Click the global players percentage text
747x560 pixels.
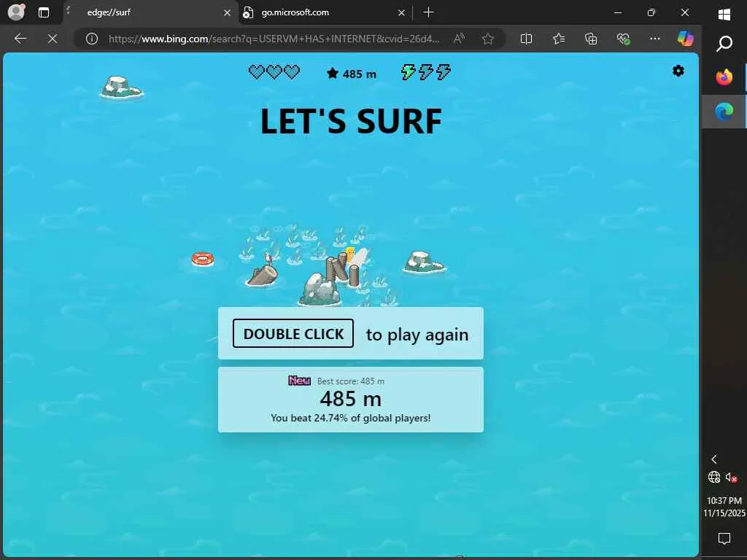(351, 418)
